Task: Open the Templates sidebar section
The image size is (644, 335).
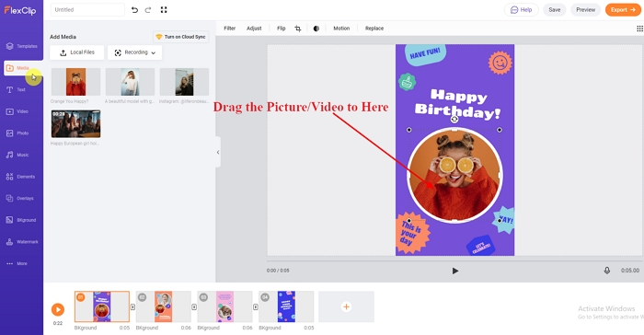Action: (x=21, y=46)
